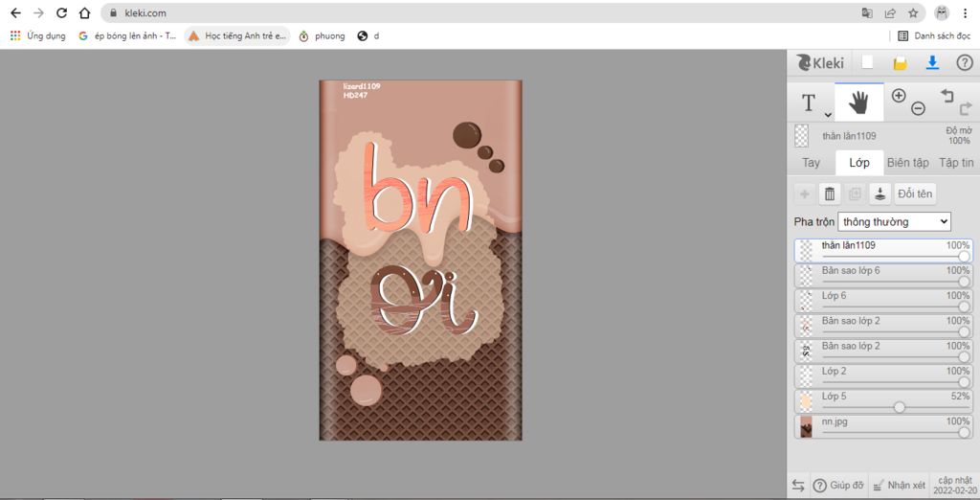Open the Ứng dụng apps shortcut
The height and width of the screenshot is (500, 980).
point(37,35)
